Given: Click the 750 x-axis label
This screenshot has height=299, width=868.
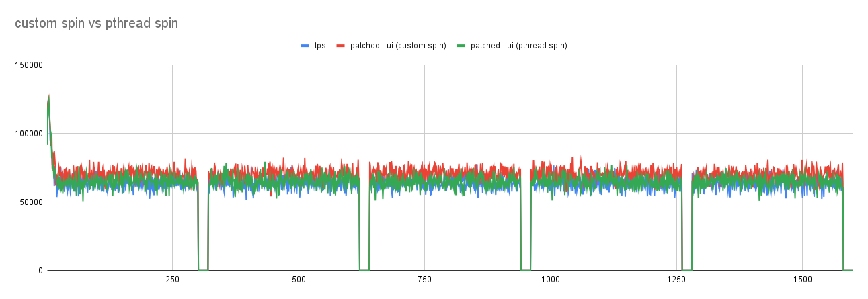Looking at the screenshot, I should [x=424, y=279].
